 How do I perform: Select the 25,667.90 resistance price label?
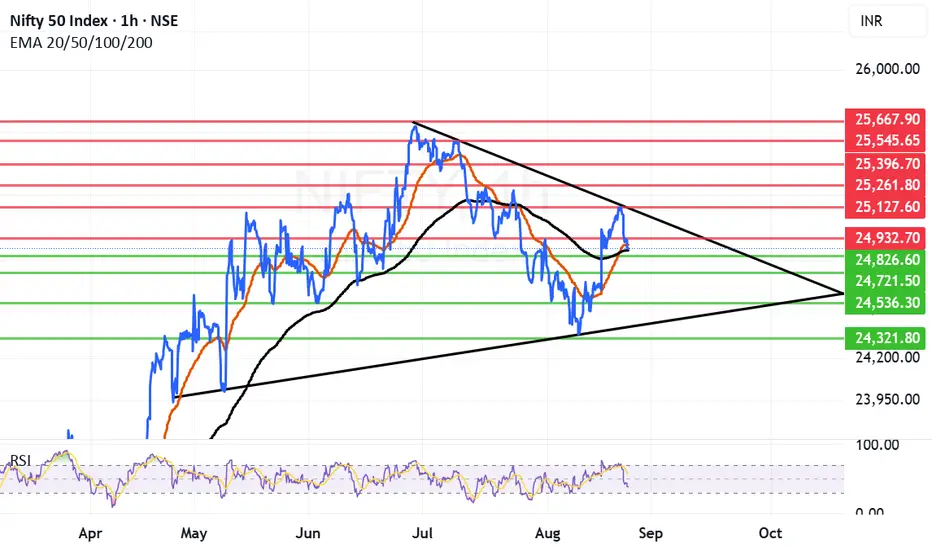click(887, 120)
